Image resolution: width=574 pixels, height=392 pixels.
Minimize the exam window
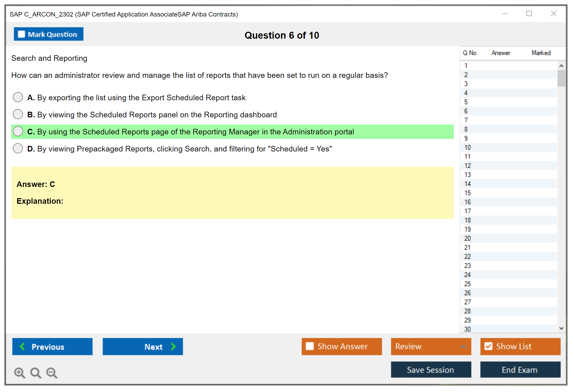coord(505,14)
